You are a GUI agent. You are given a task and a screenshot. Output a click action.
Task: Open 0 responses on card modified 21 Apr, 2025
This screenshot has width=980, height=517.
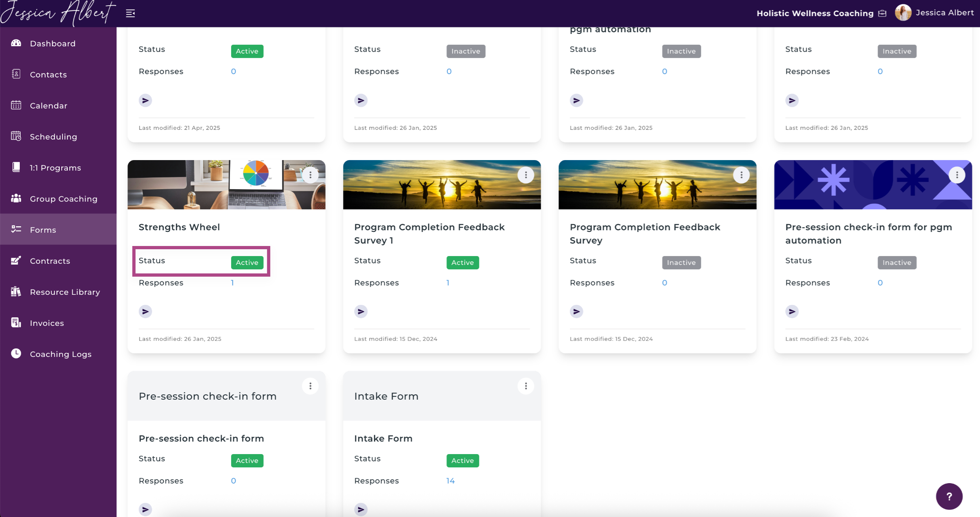[234, 71]
